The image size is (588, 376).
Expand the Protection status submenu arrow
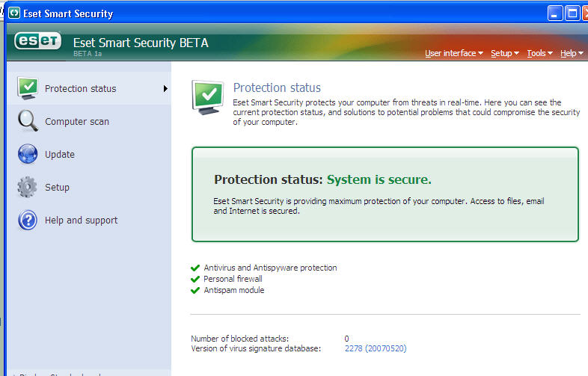tap(165, 88)
